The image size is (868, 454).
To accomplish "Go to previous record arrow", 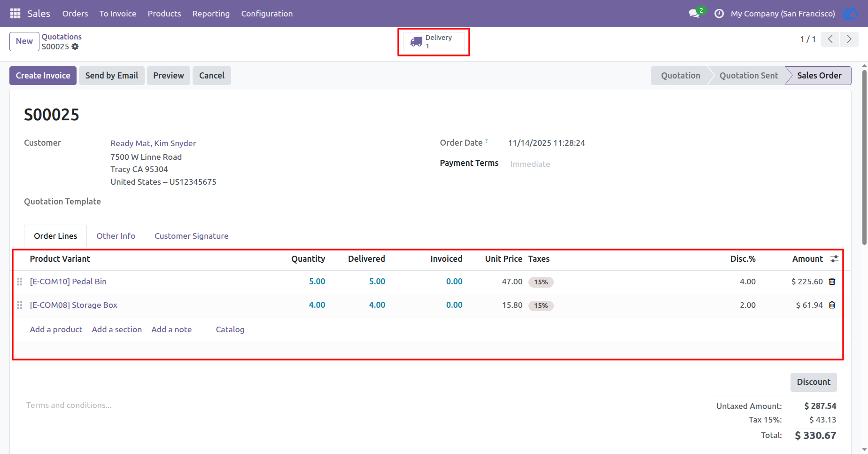I will (830, 39).
